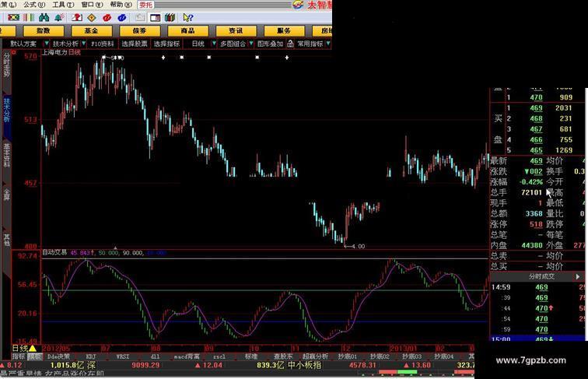
Task: Click the red circular toolbar icon
Action: (x=107, y=17)
